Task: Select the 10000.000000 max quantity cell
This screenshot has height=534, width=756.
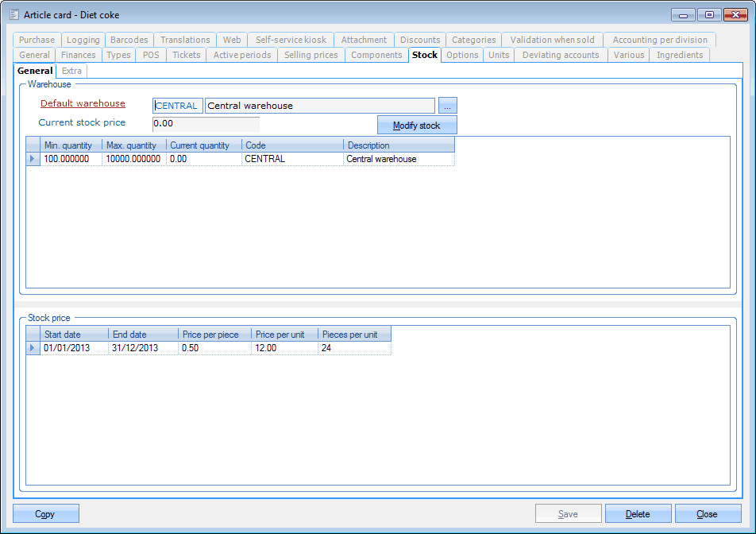Action: pos(133,159)
